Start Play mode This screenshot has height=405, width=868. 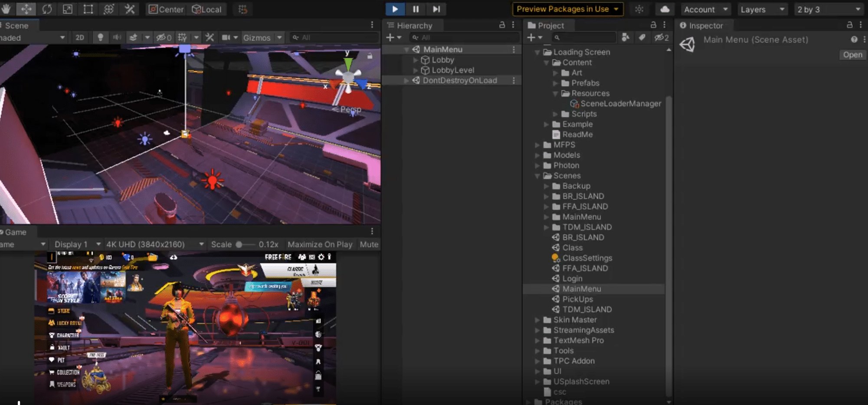(395, 9)
